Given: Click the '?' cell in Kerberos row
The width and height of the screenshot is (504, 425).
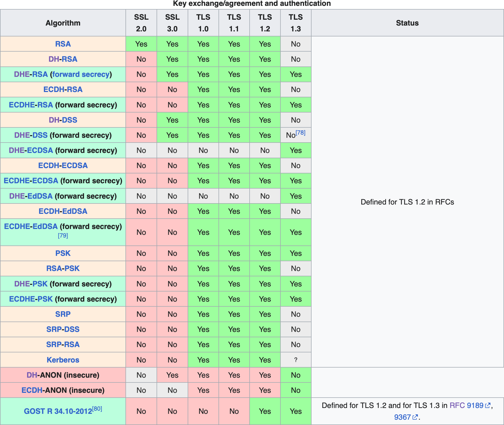Looking at the screenshot, I should point(296,360).
